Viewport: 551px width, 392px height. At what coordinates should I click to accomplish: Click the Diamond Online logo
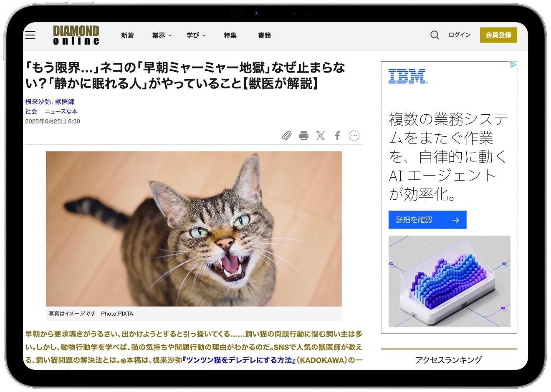76,35
